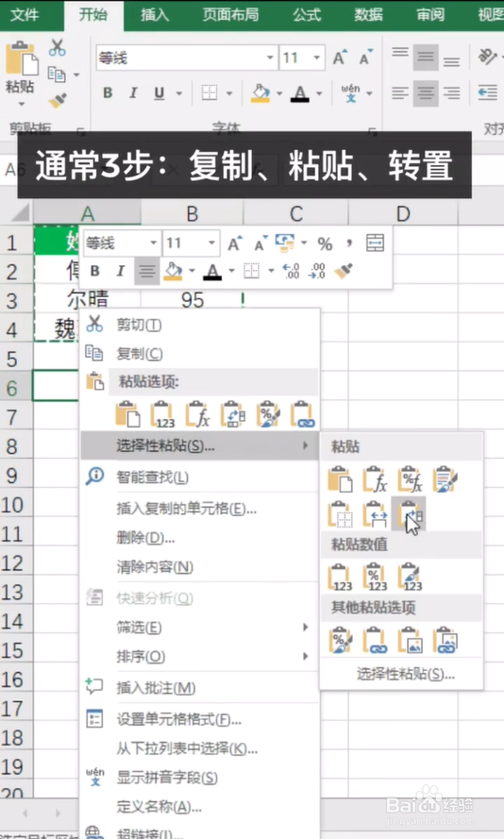Open 设置单元格格式(F)... from context menu
The width and height of the screenshot is (504, 839).
[200, 720]
